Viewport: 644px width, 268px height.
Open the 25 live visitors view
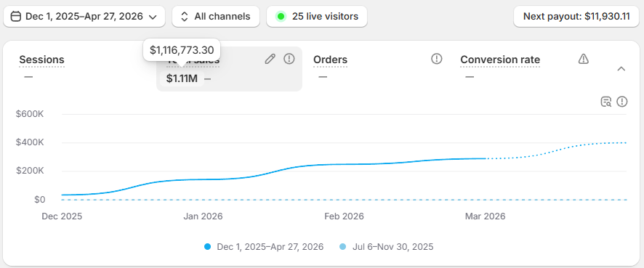317,17
